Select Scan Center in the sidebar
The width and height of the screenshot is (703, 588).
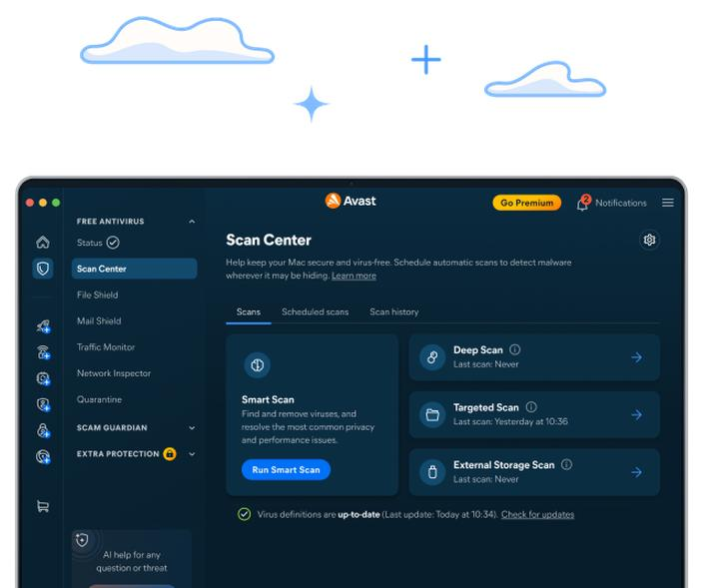pyautogui.click(x=134, y=269)
